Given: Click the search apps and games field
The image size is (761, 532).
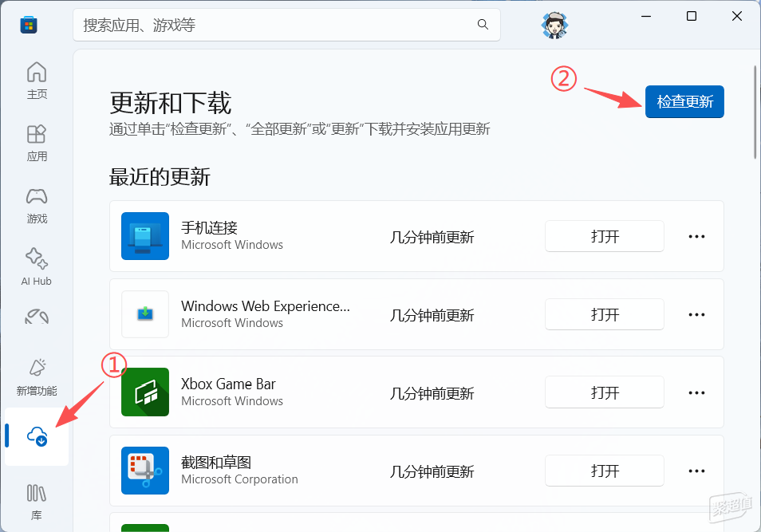Looking at the screenshot, I should [275, 25].
